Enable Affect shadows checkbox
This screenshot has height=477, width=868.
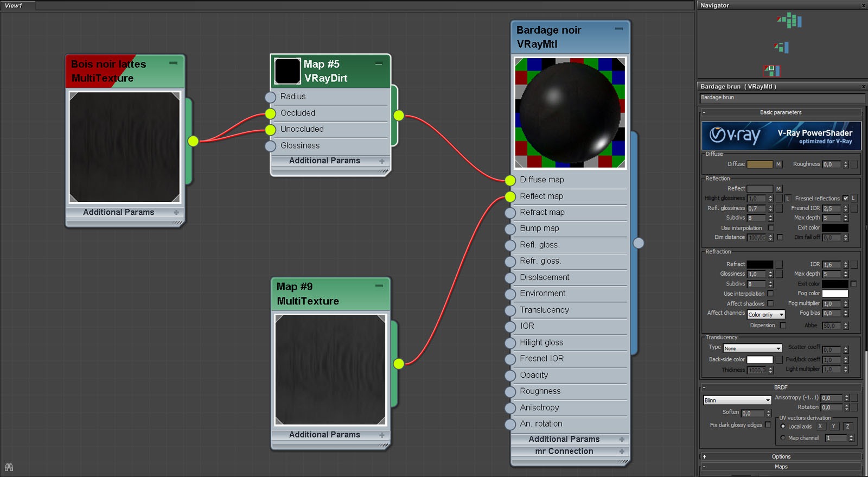point(770,303)
